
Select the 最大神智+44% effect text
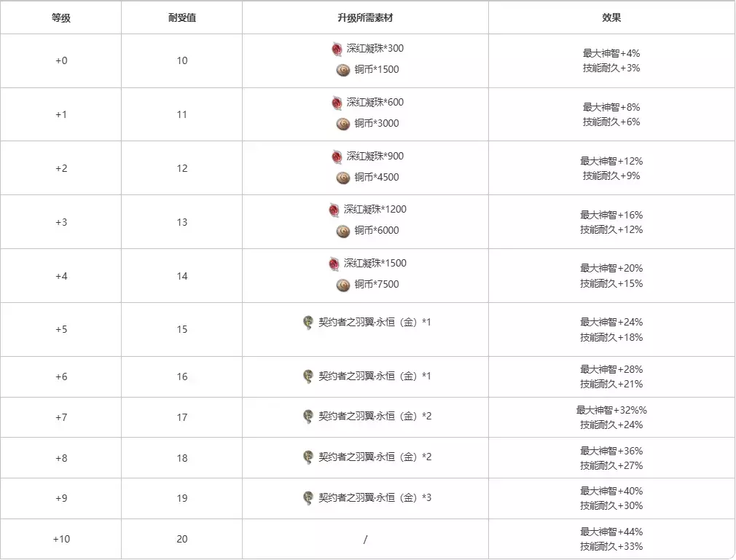pos(611,532)
